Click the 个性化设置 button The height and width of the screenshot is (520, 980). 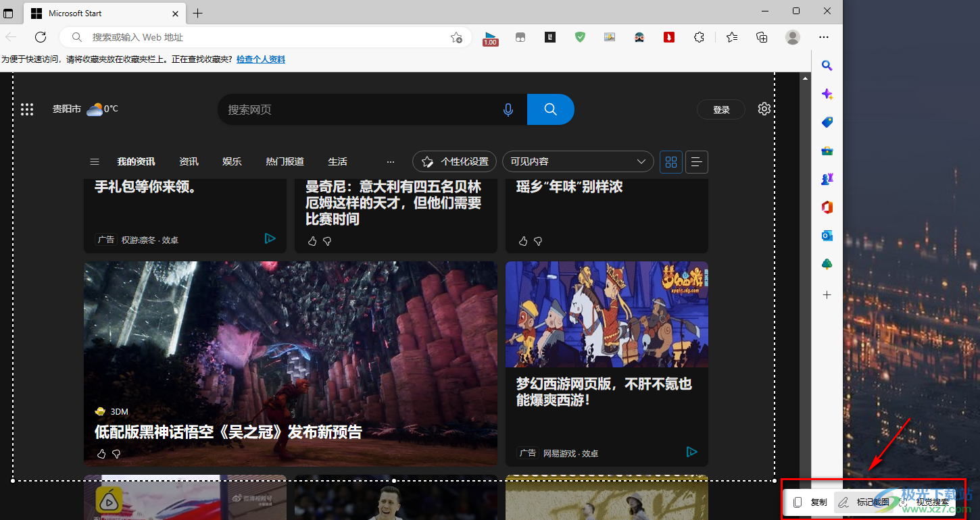(x=454, y=161)
